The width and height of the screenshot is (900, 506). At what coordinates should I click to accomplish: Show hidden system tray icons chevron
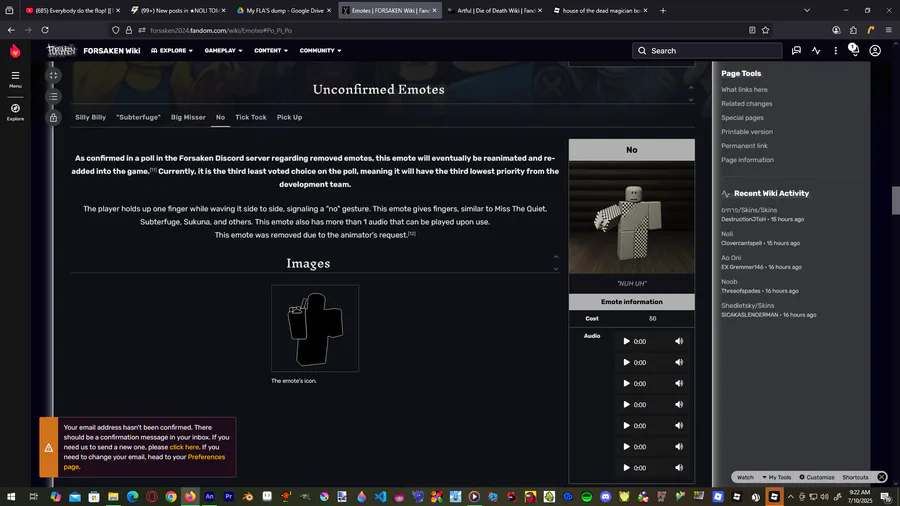pos(790,497)
